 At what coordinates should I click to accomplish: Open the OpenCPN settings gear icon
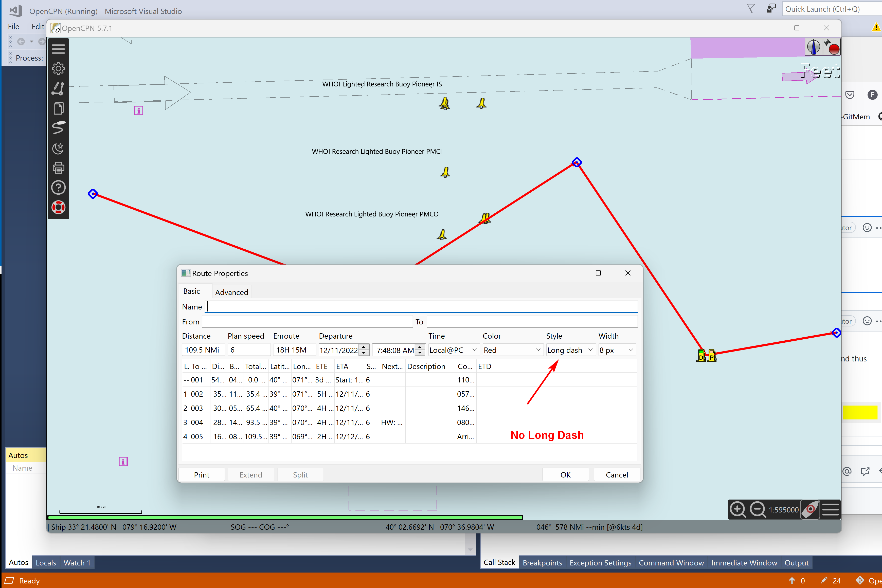coord(58,69)
